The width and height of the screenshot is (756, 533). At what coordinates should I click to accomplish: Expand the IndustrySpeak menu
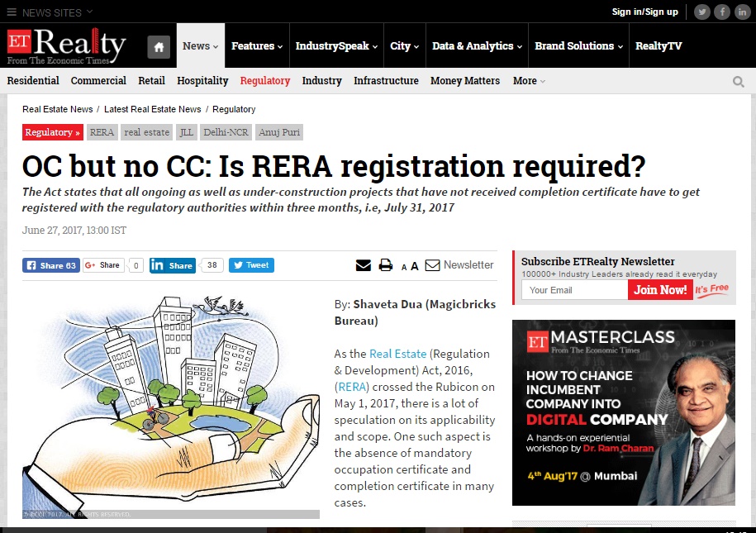coord(336,45)
